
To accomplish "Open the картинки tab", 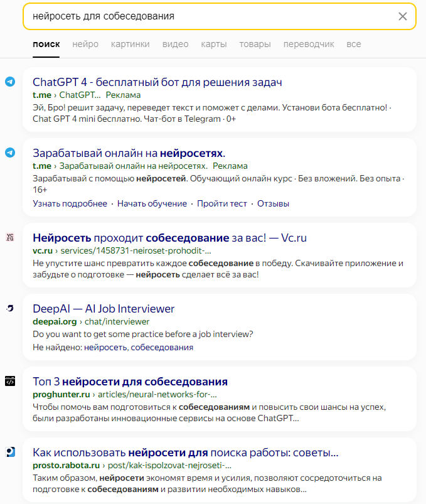I will tap(130, 44).
